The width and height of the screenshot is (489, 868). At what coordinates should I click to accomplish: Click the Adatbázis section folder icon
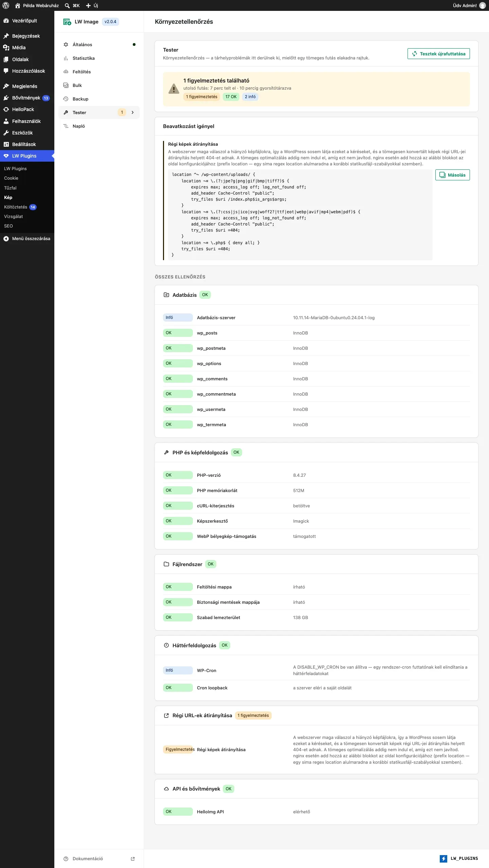click(166, 295)
